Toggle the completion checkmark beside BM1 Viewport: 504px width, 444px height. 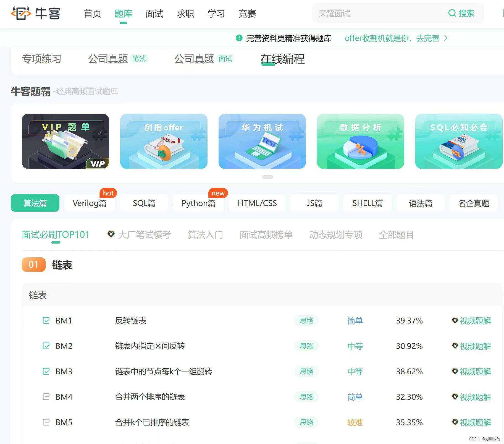[46, 321]
